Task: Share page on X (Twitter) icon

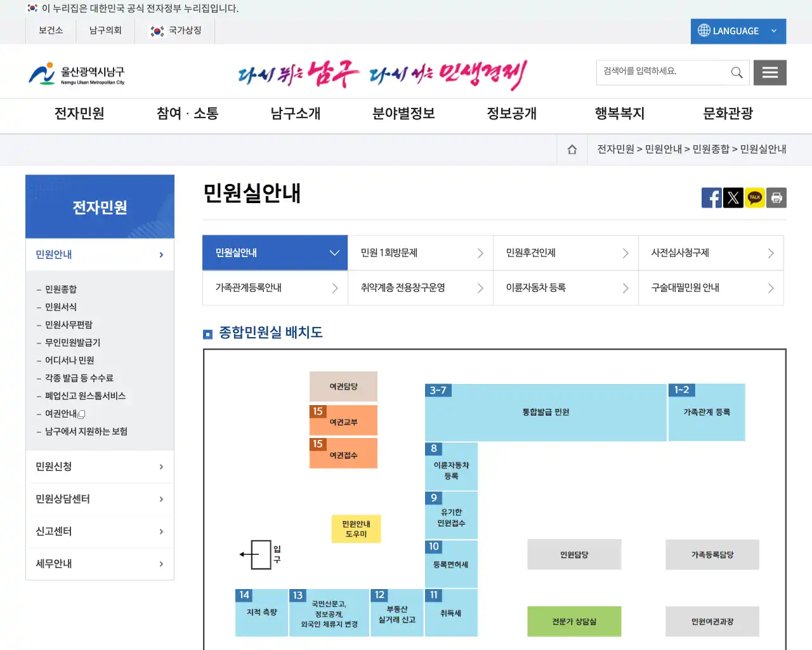Action: pyautogui.click(x=733, y=197)
